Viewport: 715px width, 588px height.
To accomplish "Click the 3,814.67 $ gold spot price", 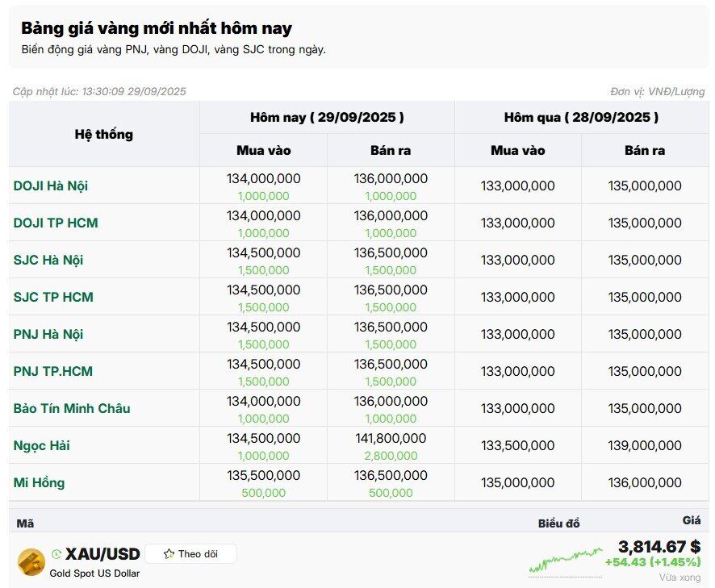I will [659, 547].
